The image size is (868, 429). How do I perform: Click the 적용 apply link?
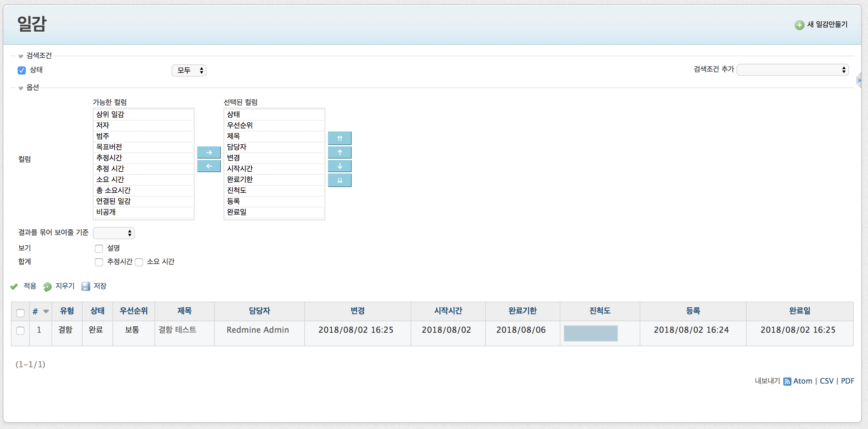click(x=30, y=286)
